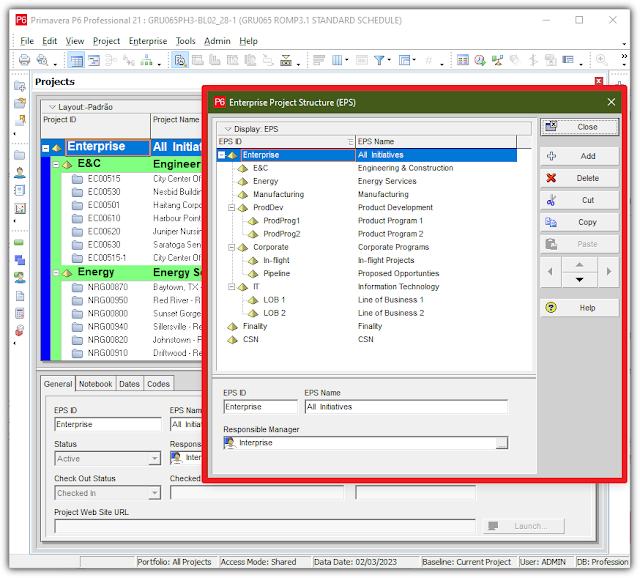The width and height of the screenshot is (640, 578).
Task: Open Resource Assignments sidebar icon
Action: click(x=20, y=278)
